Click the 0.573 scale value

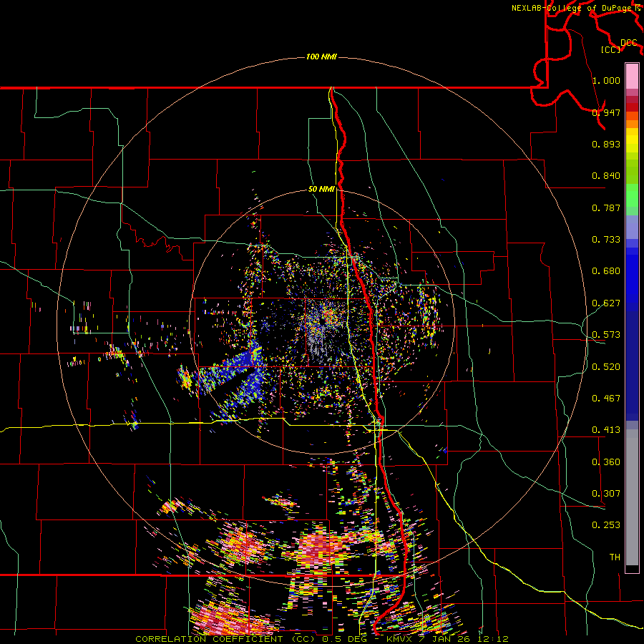point(606,335)
